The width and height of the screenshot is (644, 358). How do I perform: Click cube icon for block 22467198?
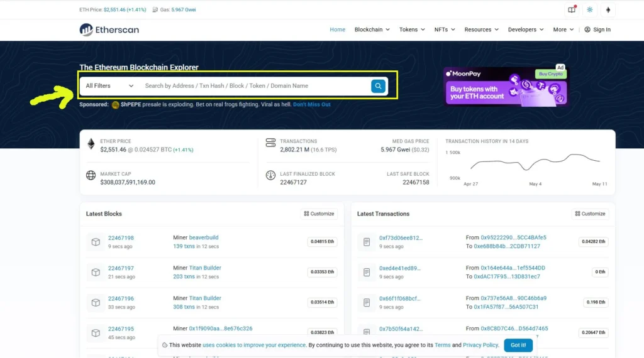point(96,242)
